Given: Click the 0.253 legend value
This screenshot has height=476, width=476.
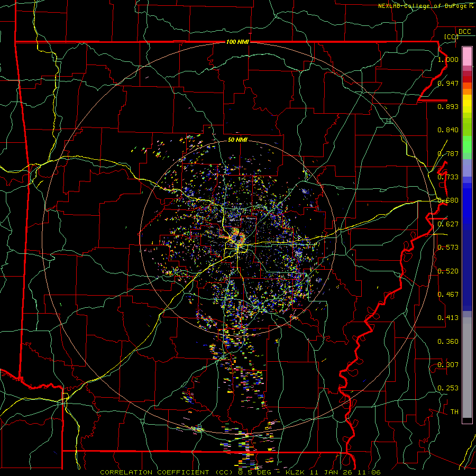Looking at the screenshot, I should [x=448, y=388].
